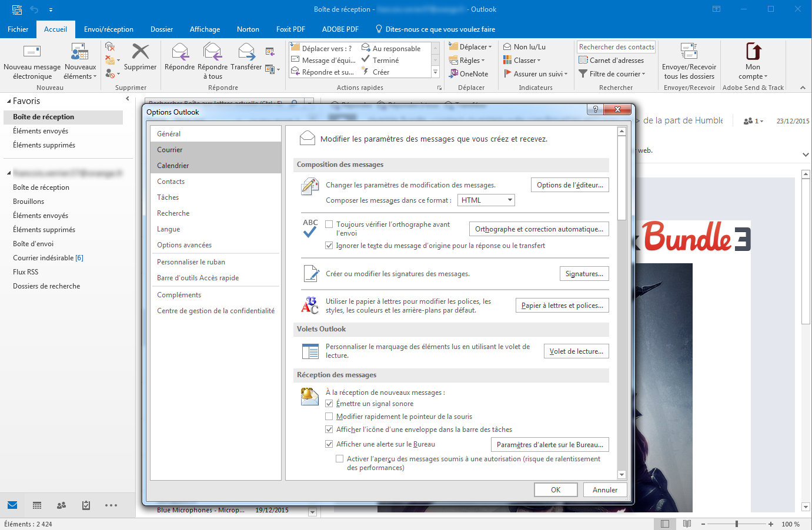Click the Répondre reply icon

point(180,52)
